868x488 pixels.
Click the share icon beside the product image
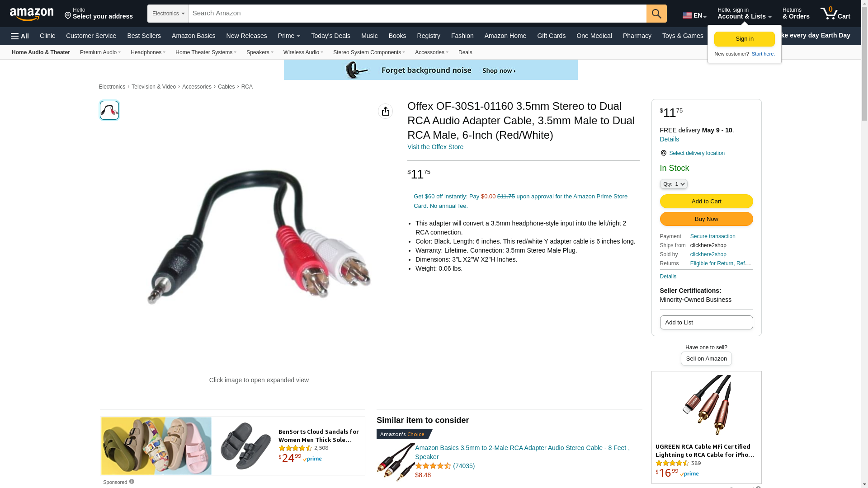(x=385, y=111)
